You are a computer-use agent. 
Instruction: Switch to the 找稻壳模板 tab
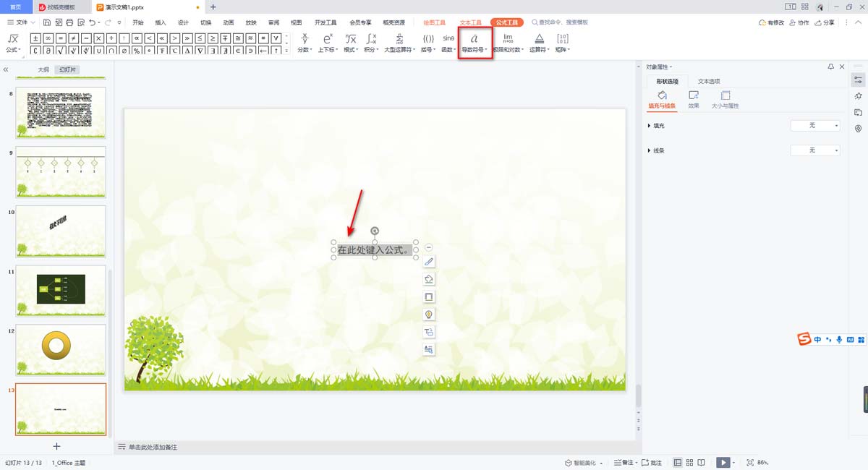coord(61,7)
